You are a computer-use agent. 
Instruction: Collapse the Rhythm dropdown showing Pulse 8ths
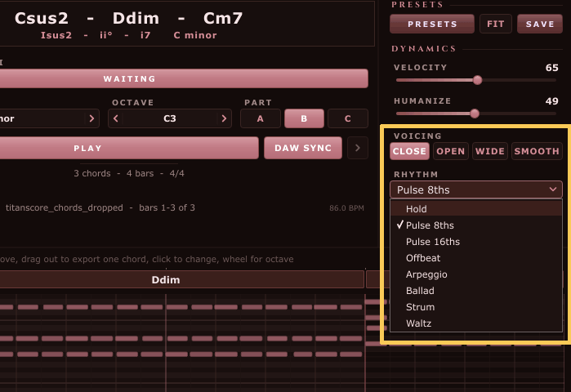pos(476,189)
